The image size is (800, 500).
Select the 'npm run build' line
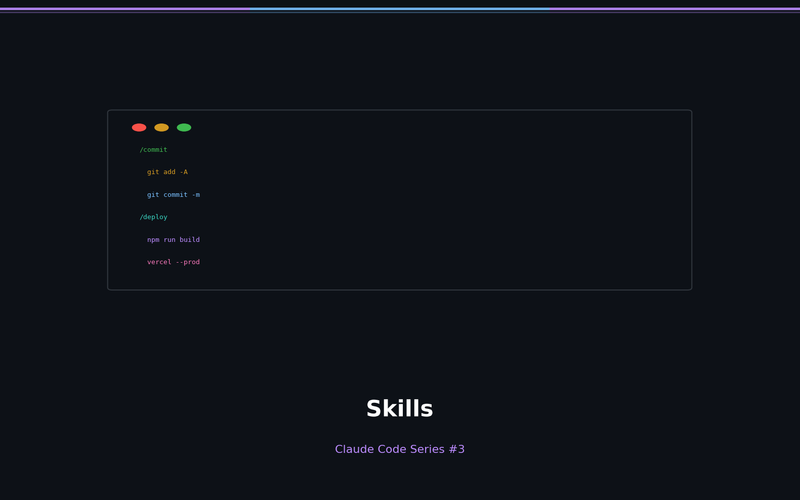coord(173,239)
